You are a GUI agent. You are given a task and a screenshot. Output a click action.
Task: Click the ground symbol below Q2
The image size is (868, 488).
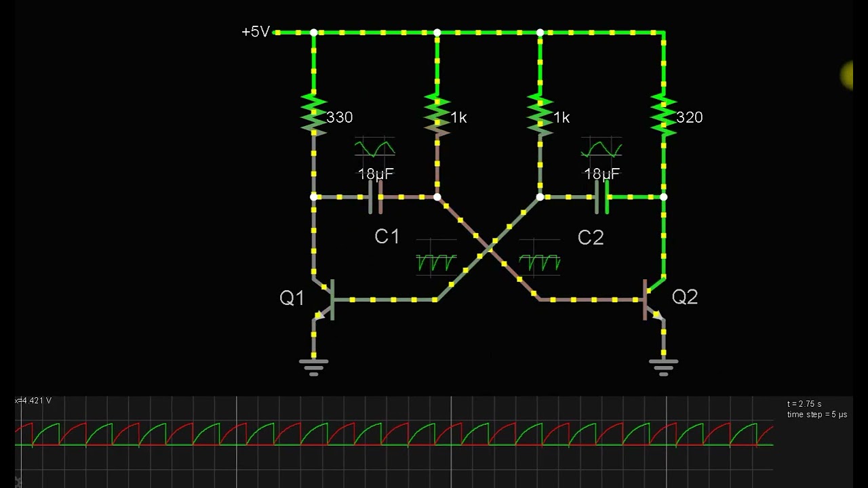663,367
